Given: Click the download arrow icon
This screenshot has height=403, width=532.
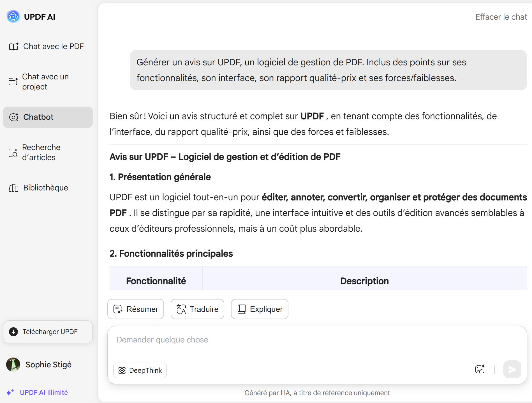Looking at the screenshot, I should pos(13,332).
